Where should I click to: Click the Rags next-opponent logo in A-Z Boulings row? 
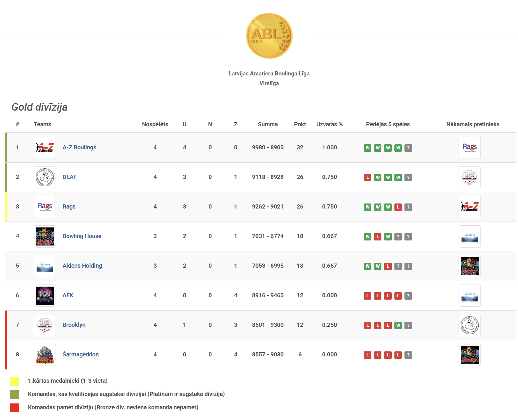(470, 148)
